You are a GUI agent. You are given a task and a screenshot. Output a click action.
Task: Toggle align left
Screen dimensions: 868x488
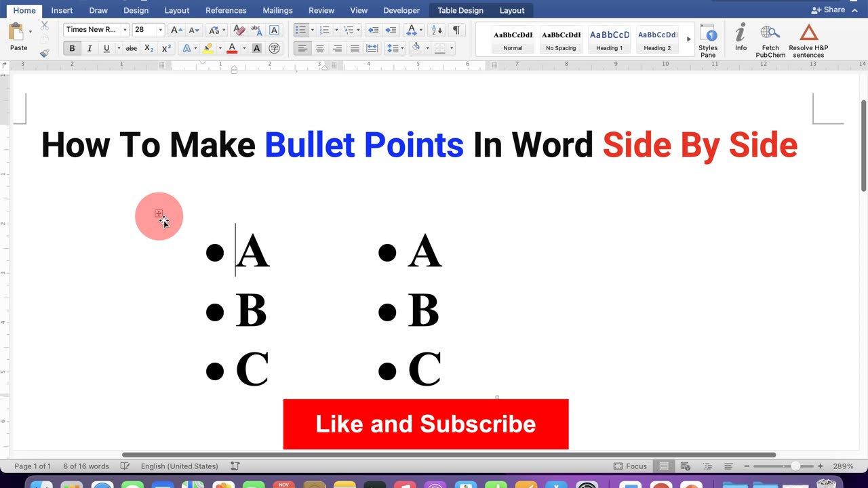[302, 48]
